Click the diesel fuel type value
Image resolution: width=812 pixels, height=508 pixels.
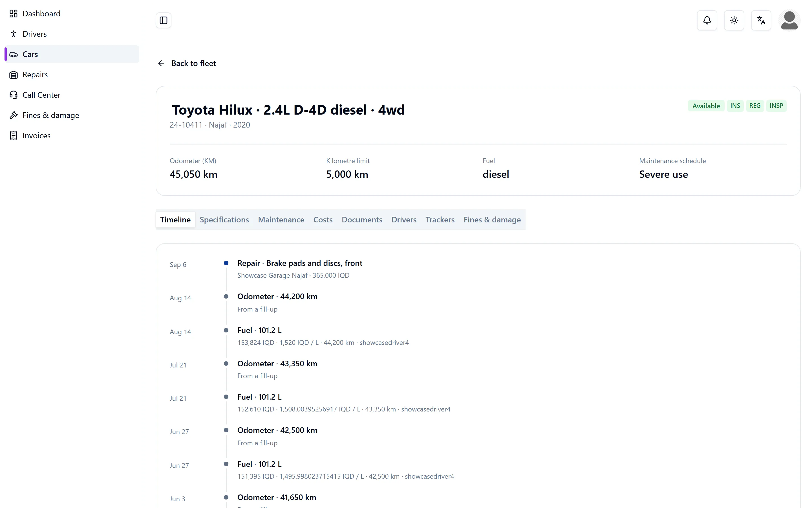pos(496,174)
